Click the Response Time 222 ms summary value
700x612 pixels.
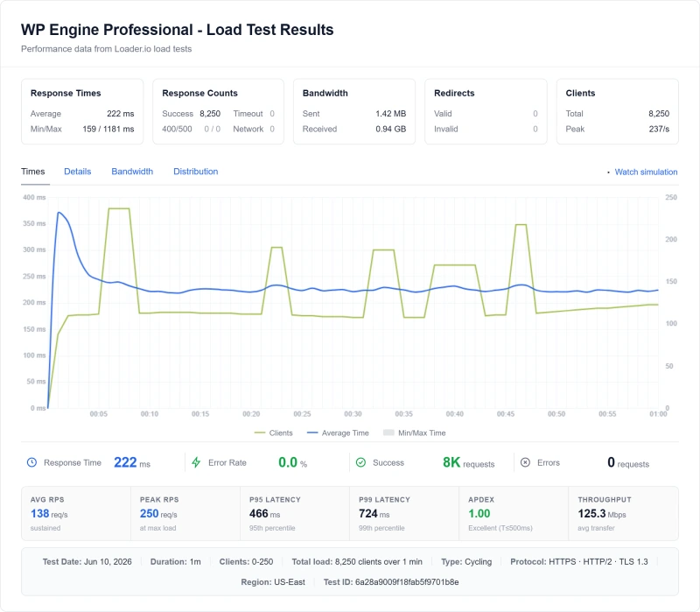132,462
